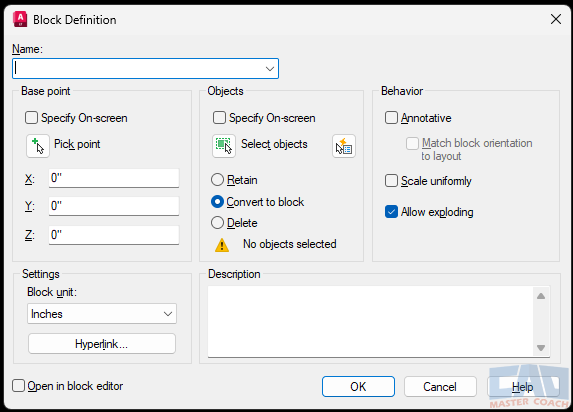Enable Specify On-screen under Base point
573x412 pixels.
point(31,118)
